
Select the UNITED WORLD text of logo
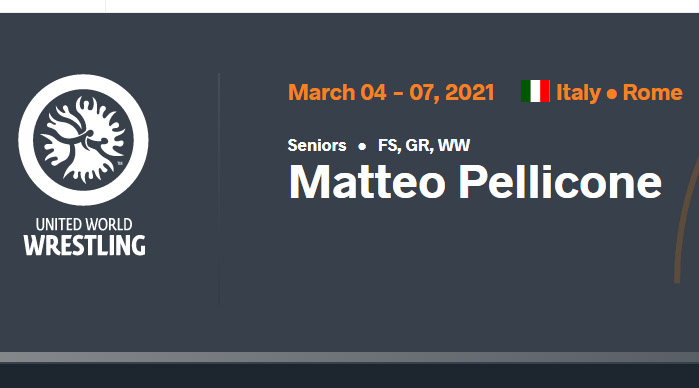click(x=84, y=224)
